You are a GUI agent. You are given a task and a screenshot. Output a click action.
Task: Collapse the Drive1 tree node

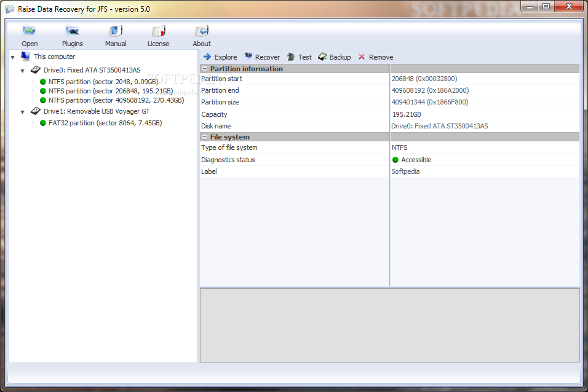point(23,112)
